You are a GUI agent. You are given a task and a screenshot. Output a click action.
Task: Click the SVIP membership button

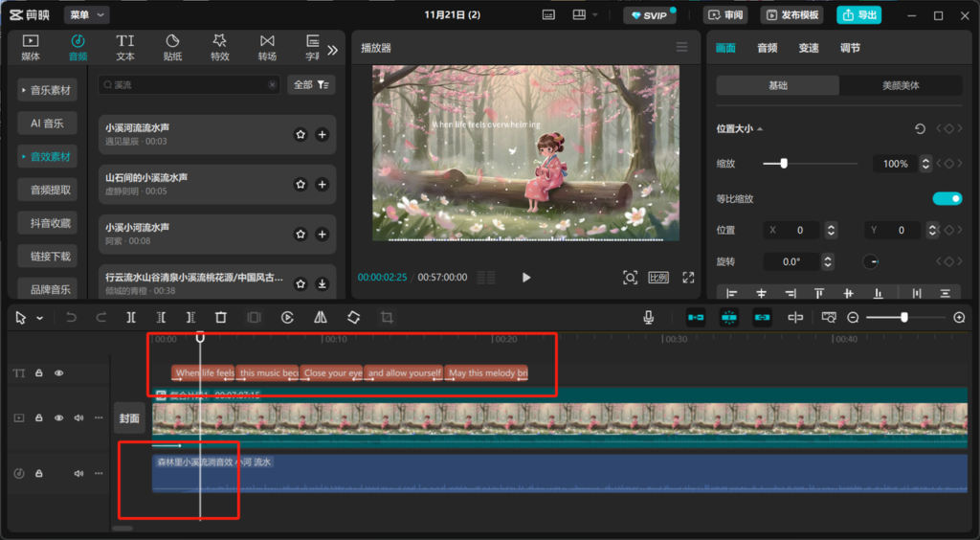pyautogui.click(x=650, y=15)
